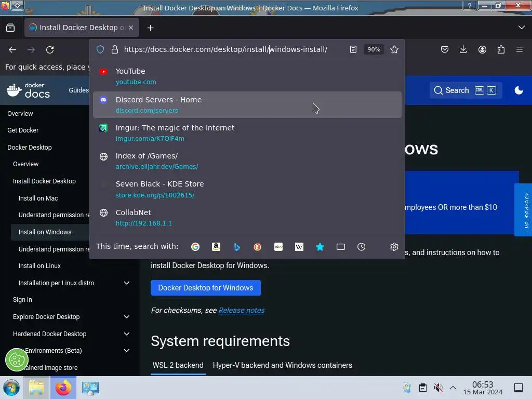The height and width of the screenshot is (399, 532).
Task: Click the site security padlock icon
Action: pos(115,49)
